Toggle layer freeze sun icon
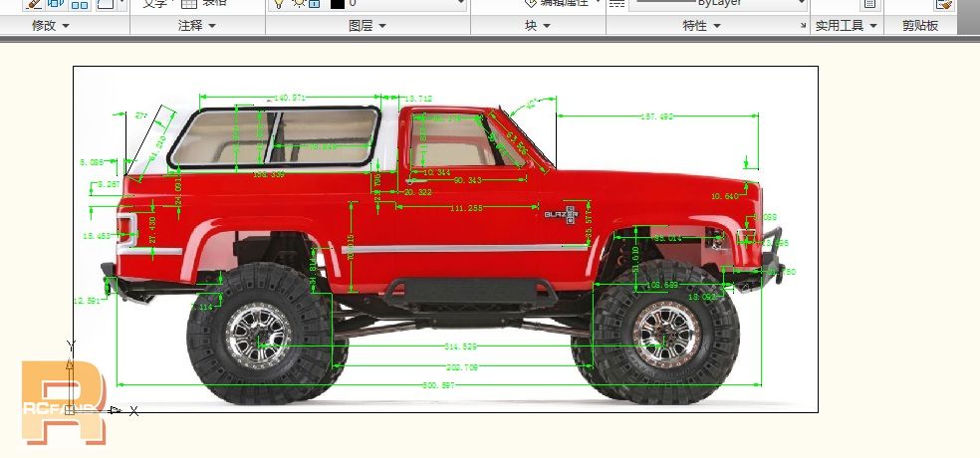 (x=297, y=4)
